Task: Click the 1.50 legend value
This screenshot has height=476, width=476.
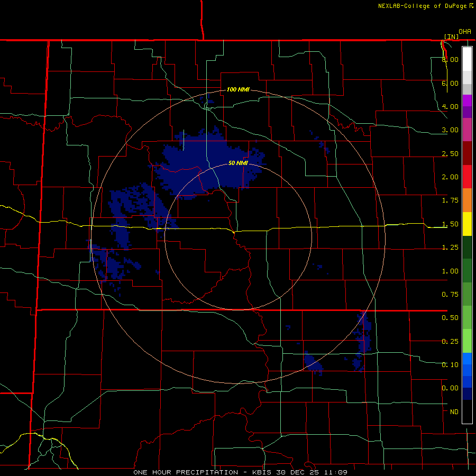Action: pyautogui.click(x=450, y=224)
